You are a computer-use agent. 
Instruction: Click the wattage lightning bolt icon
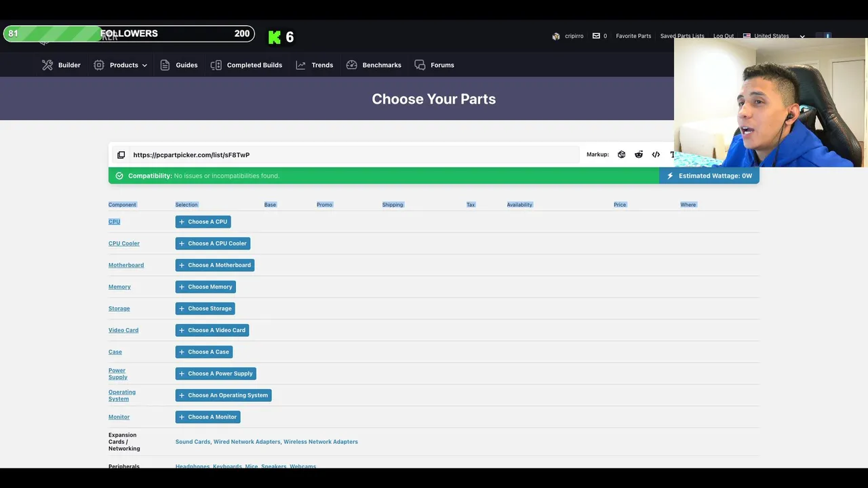tap(670, 176)
